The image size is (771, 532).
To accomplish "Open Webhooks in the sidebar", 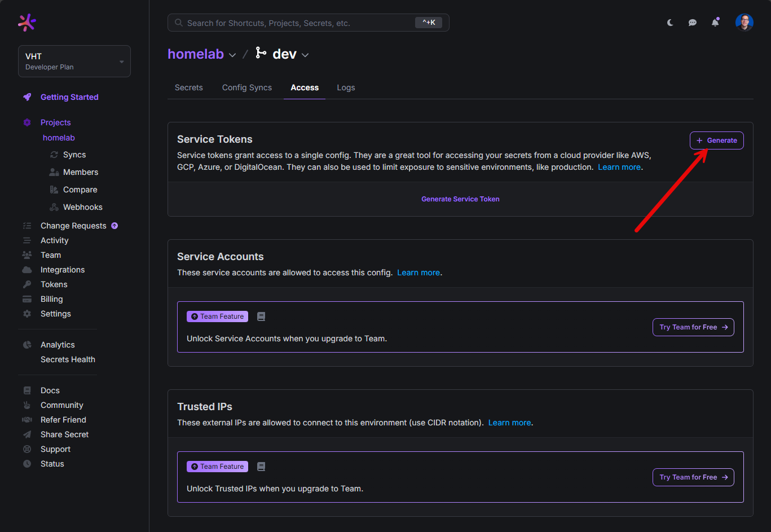I will 82,207.
